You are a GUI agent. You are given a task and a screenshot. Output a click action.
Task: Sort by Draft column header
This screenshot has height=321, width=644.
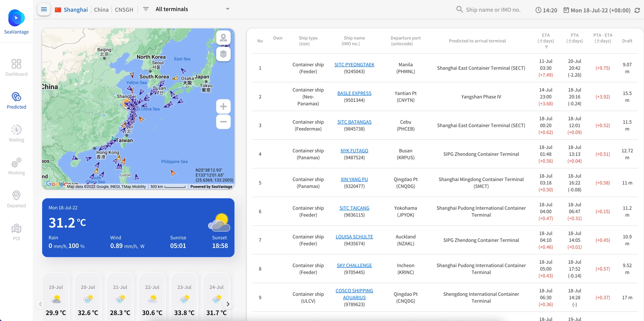point(627,41)
